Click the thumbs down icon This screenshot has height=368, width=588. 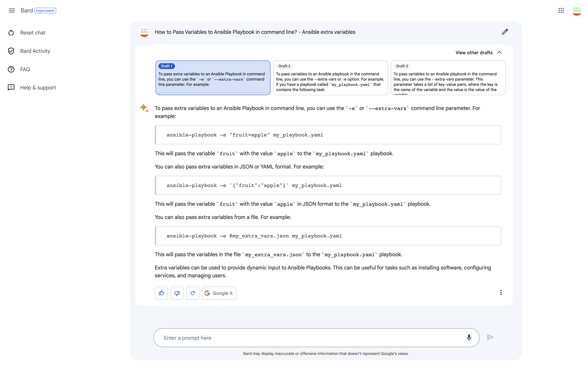click(x=177, y=293)
